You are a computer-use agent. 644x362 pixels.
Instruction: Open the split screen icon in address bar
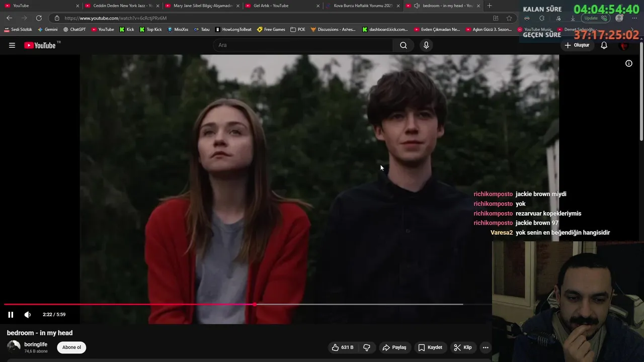coord(496,18)
